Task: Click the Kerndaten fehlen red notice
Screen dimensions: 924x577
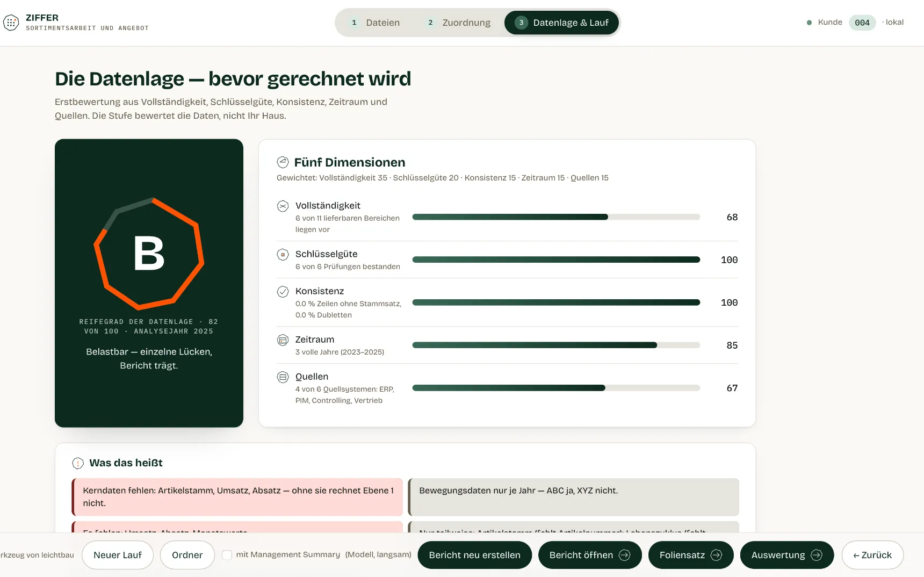Action: (237, 497)
